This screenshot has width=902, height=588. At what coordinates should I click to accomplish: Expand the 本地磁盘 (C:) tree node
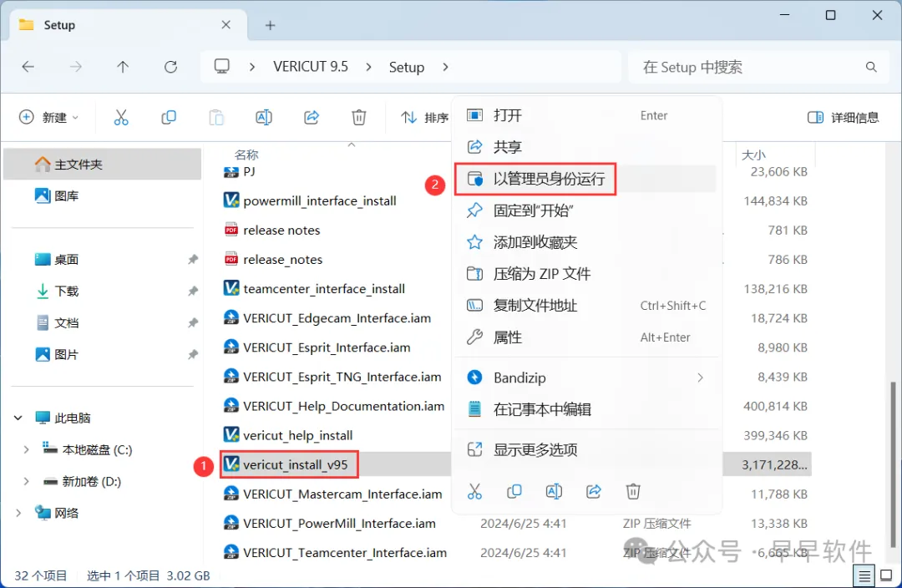[26, 449]
